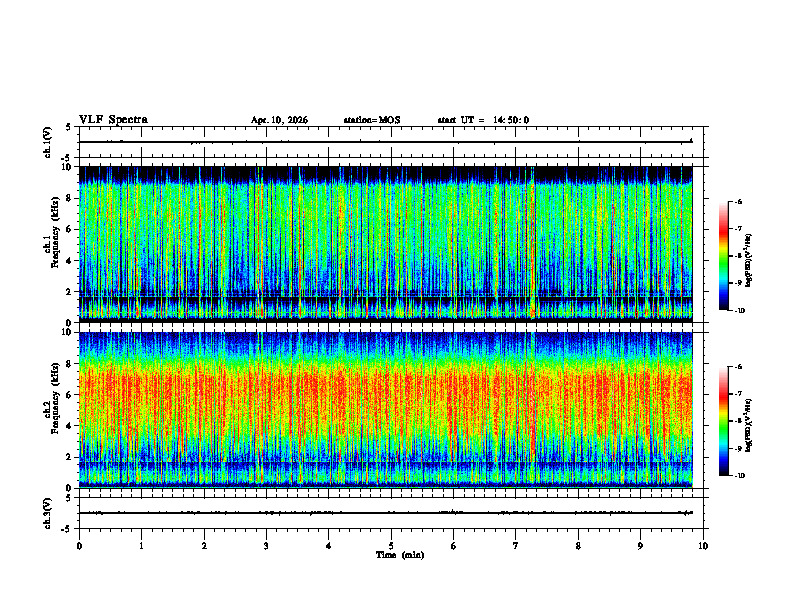Click the ch.3 voltage waveform trace
Screen dimensions: 792x612
click(385, 513)
